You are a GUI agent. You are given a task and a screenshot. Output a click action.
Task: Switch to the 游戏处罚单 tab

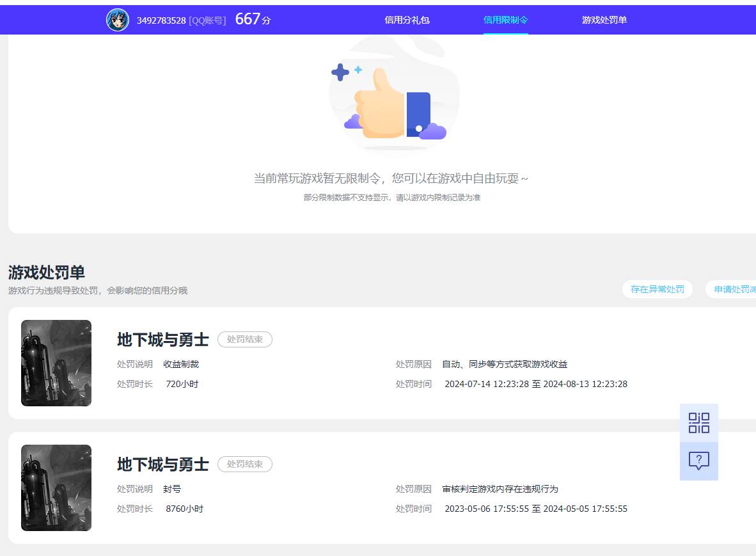[x=604, y=20]
